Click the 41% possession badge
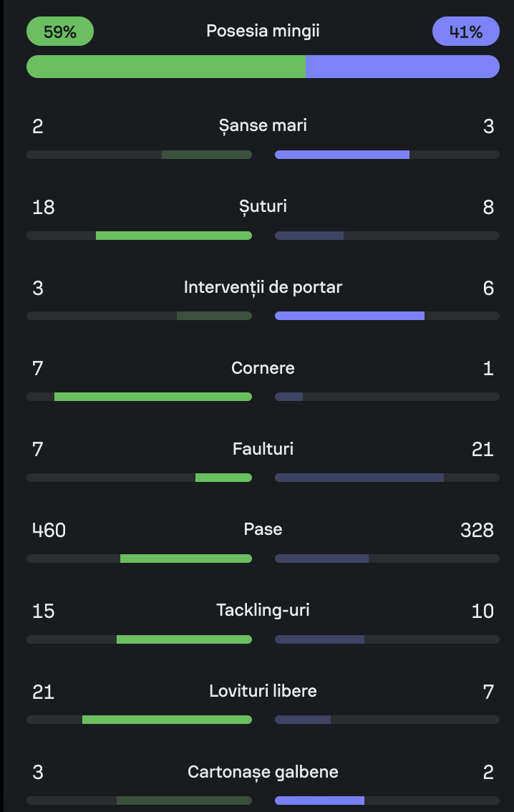Screen dimensions: 514x812 (465, 32)
